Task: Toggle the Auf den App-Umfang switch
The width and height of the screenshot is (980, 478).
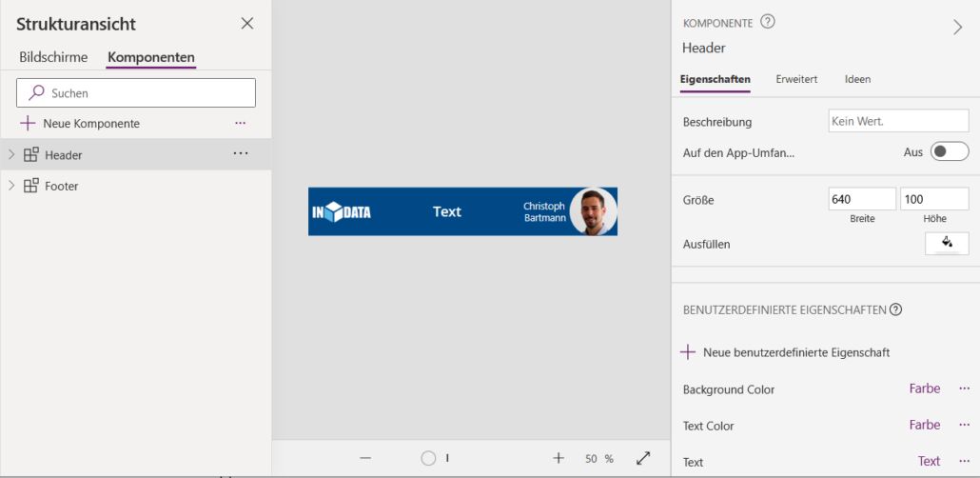Action: click(949, 151)
